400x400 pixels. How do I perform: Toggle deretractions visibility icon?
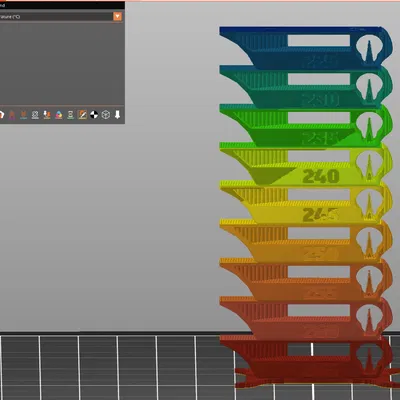point(23,115)
